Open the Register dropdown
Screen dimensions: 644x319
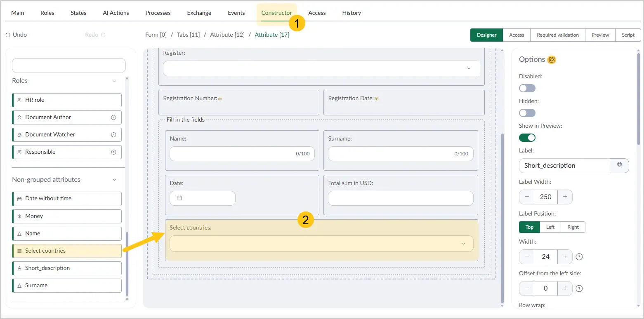point(321,68)
